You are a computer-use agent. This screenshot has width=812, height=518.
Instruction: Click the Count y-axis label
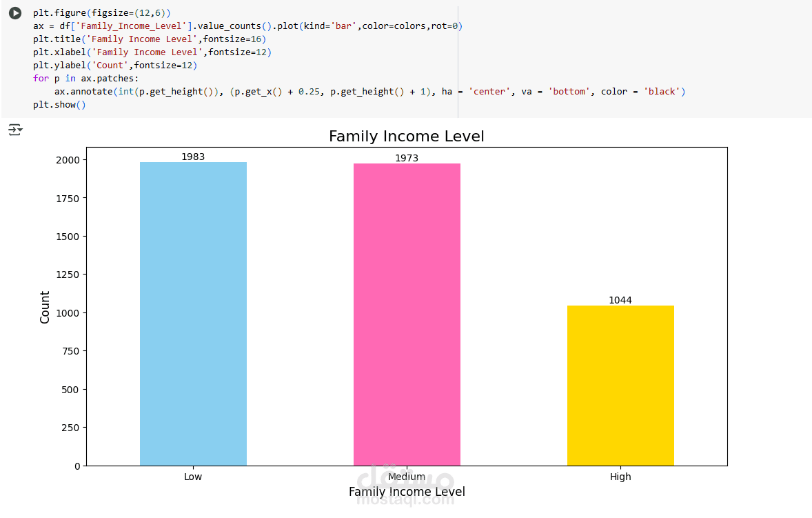click(x=45, y=307)
